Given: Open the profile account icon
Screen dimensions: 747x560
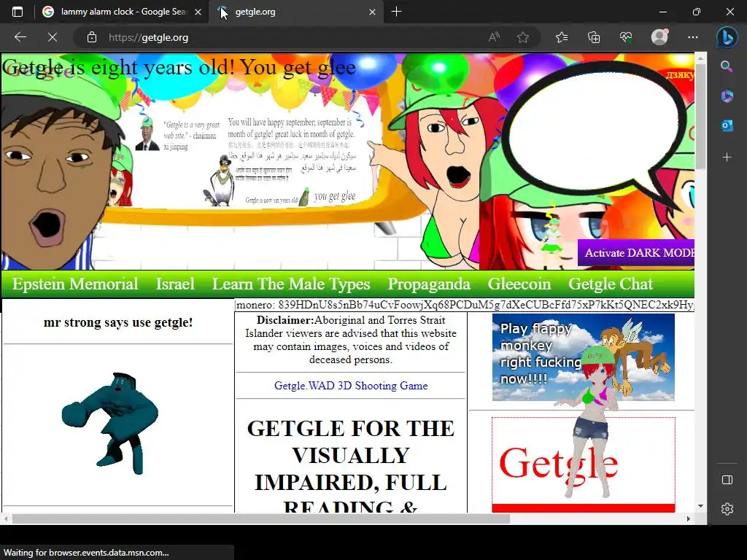Looking at the screenshot, I should coord(659,37).
